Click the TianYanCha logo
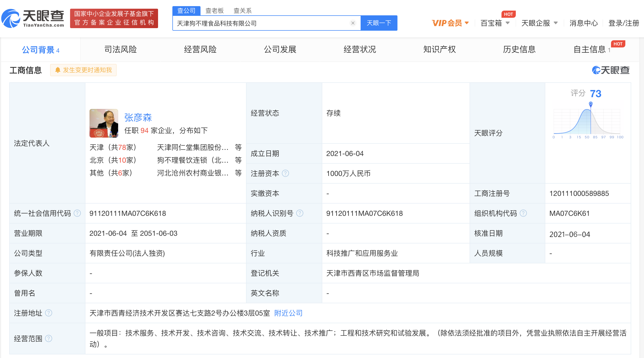The height and width of the screenshot is (358, 644). point(33,18)
